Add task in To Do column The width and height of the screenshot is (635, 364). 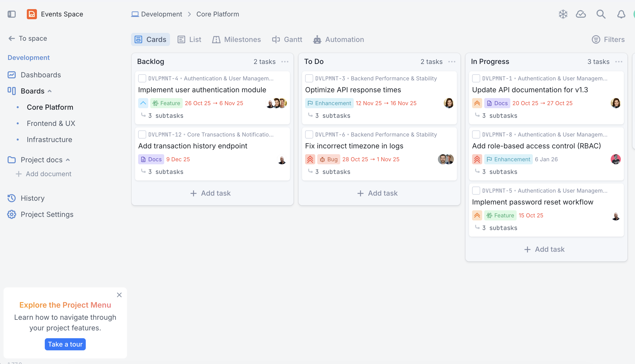(378, 193)
